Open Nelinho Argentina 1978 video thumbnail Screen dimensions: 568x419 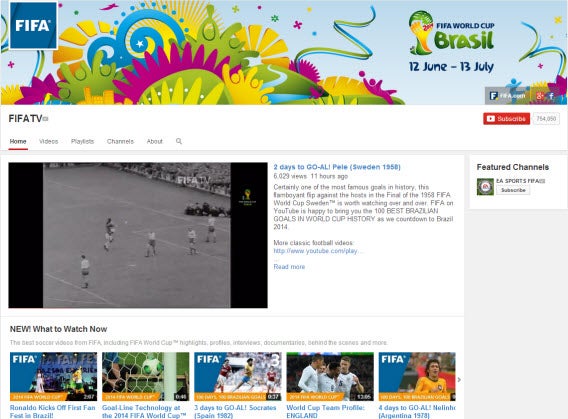[417, 377]
